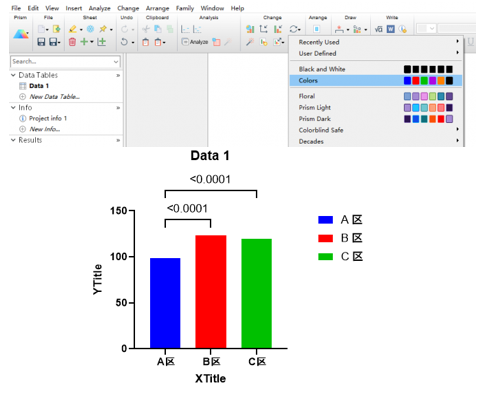Collapse the Data Tables section
479x393 pixels.
(x=13, y=75)
